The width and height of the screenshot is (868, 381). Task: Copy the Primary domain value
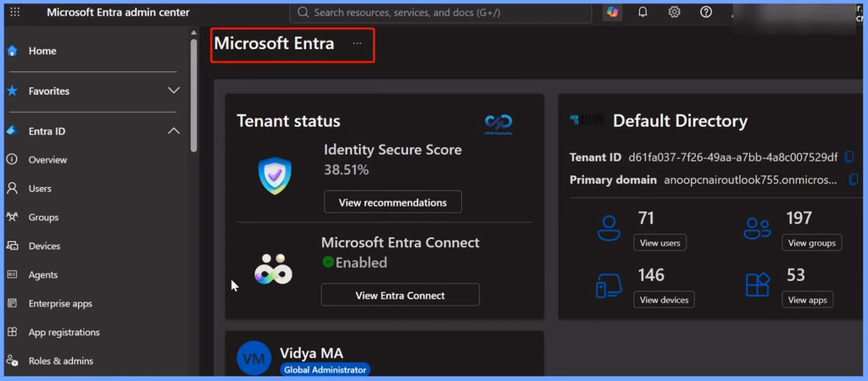tap(853, 179)
